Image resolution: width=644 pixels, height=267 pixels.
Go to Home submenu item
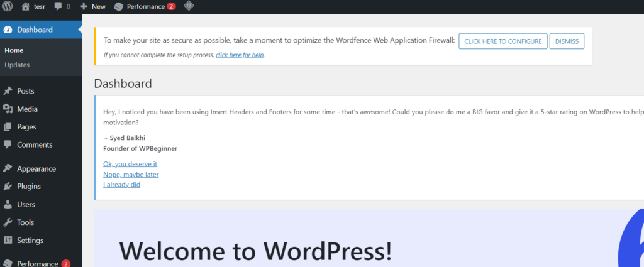(14, 50)
